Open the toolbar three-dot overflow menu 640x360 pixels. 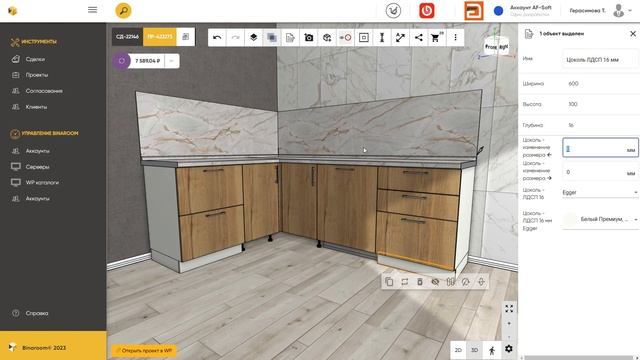[x=456, y=38]
